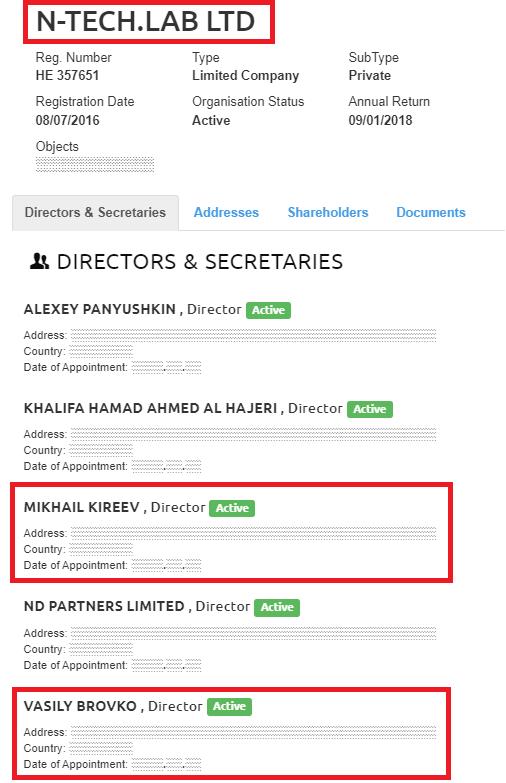Open the Documents tab
The height and width of the screenshot is (783, 506).
coord(431,212)
